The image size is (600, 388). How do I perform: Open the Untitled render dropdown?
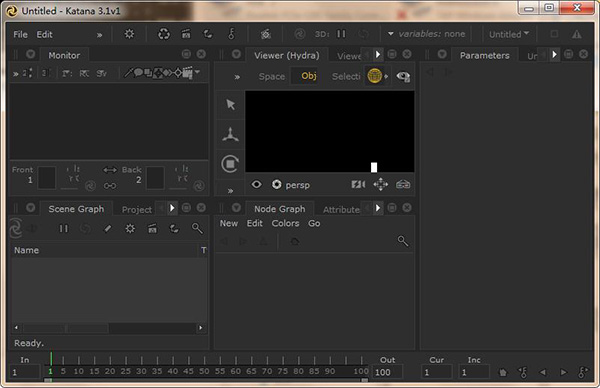click(x=509, y=34)
